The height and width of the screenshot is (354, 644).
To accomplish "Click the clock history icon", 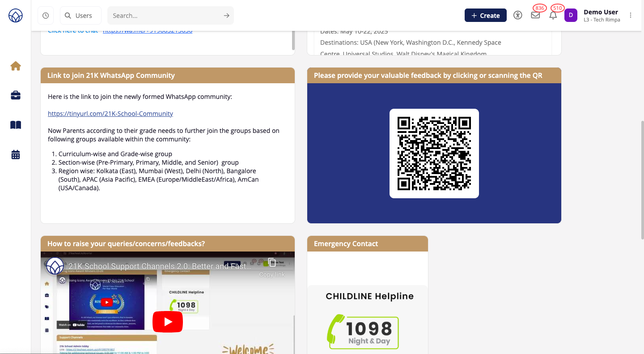I will [x=46, y=16].
